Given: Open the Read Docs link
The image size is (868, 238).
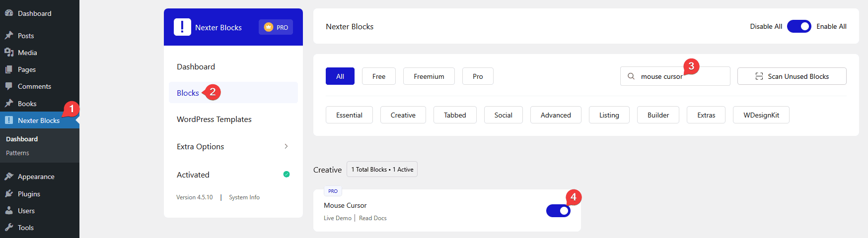Looking at the screenshot, I should pyautogui.click(x=372, y=218).
